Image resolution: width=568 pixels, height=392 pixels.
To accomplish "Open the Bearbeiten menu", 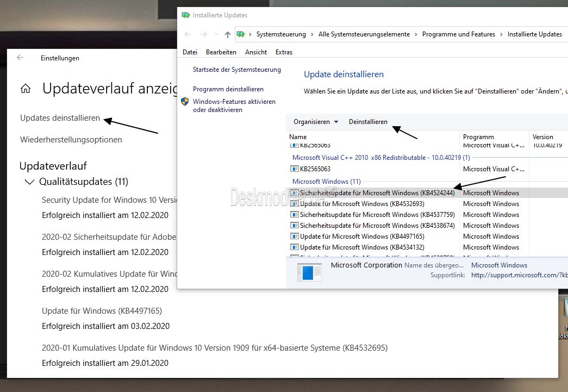I will point(221,52).
